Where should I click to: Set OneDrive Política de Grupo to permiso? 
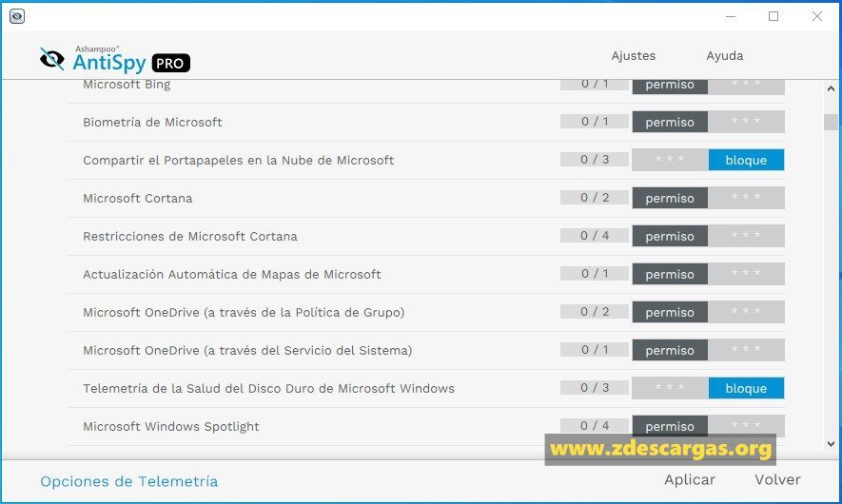pos(670,312)
